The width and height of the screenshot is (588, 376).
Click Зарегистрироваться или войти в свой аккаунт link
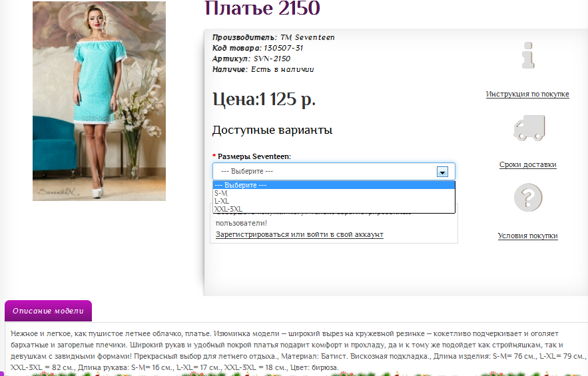299,235
